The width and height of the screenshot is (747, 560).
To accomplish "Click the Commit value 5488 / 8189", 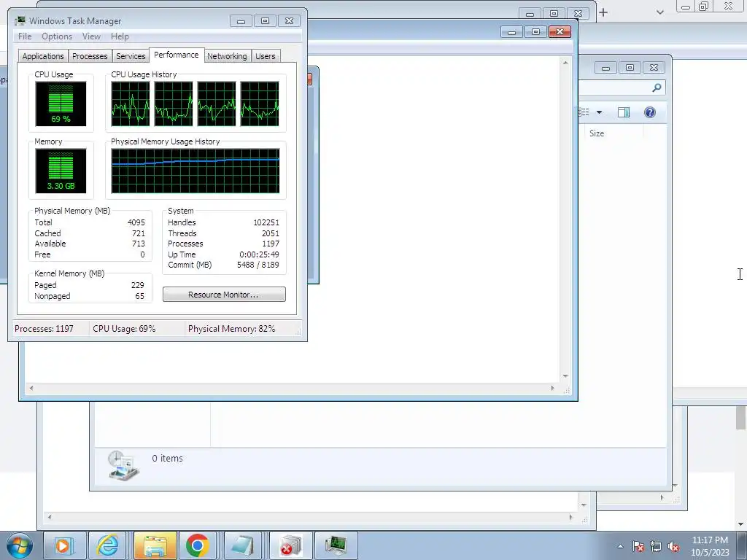I will [258, 265].
